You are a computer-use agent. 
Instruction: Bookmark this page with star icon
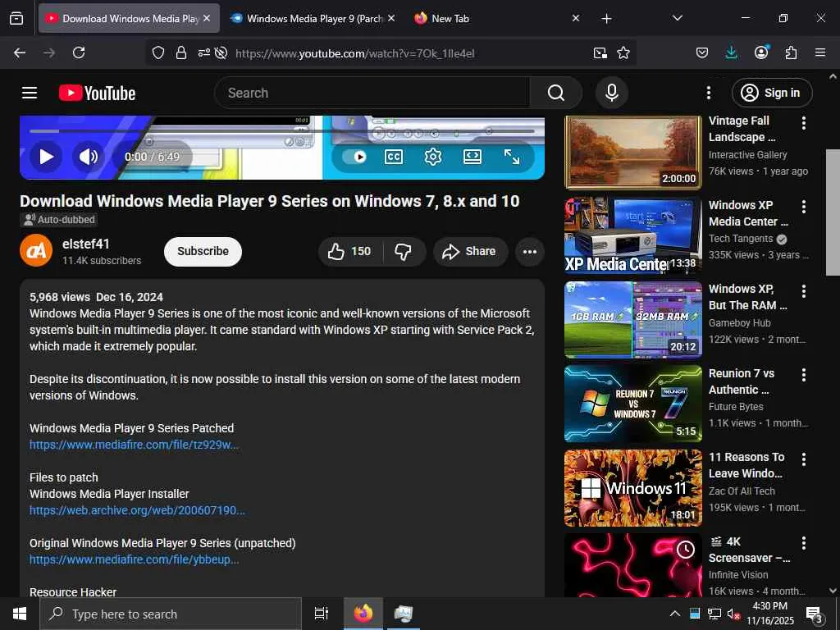(x=623, y=52)
